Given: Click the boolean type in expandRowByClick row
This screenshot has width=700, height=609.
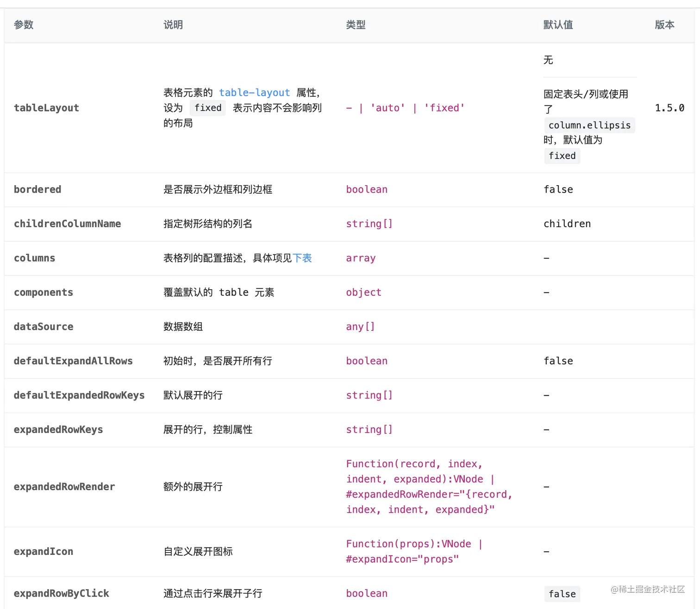Looking at the screenshot, I should click(x=367, y=593).
